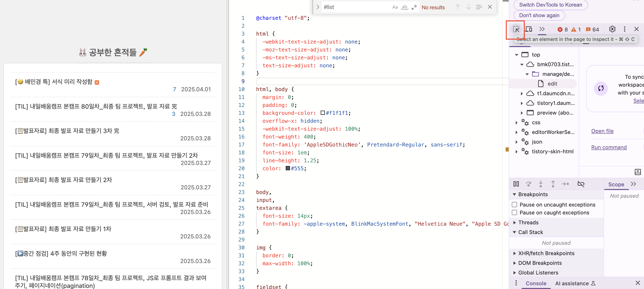Click the Run command link
The image size is (644, 289).
609,147
